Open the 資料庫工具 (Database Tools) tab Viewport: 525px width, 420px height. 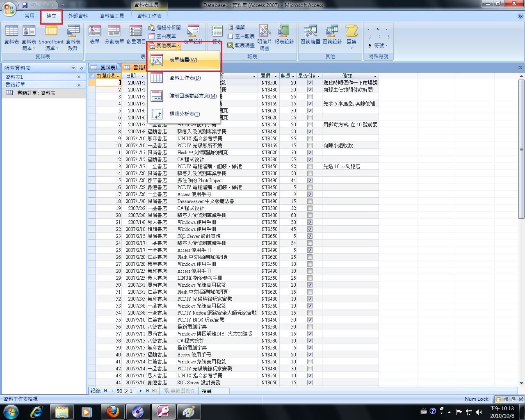pos(112,16)
